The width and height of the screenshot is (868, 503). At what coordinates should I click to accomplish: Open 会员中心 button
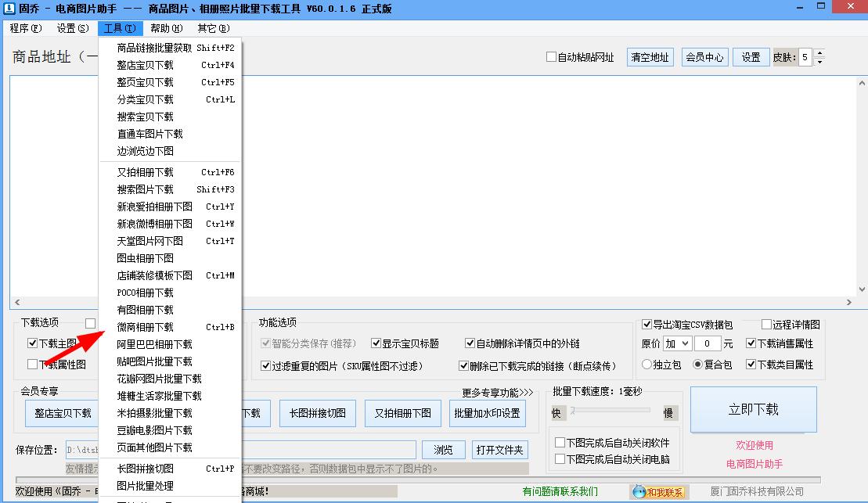[704, 57]
